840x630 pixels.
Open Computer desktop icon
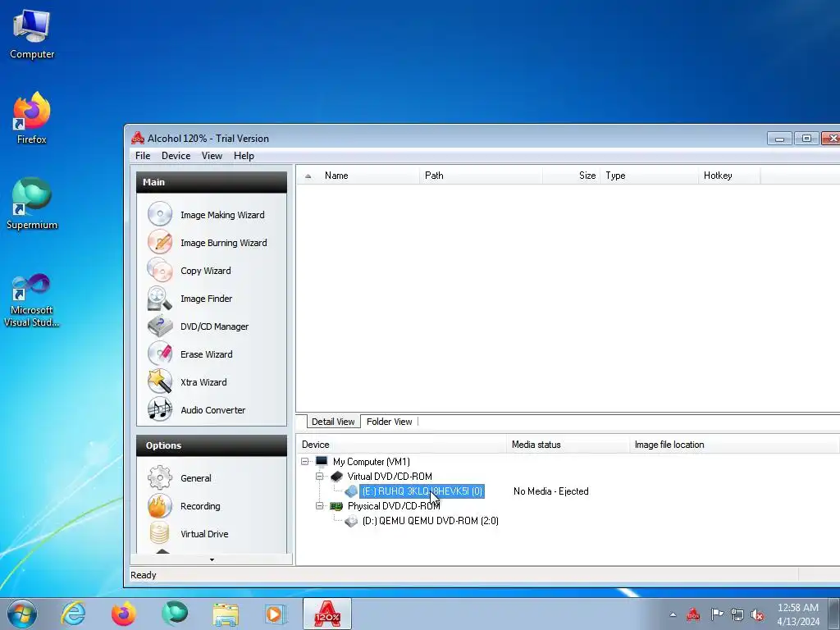tap(32, 34)
